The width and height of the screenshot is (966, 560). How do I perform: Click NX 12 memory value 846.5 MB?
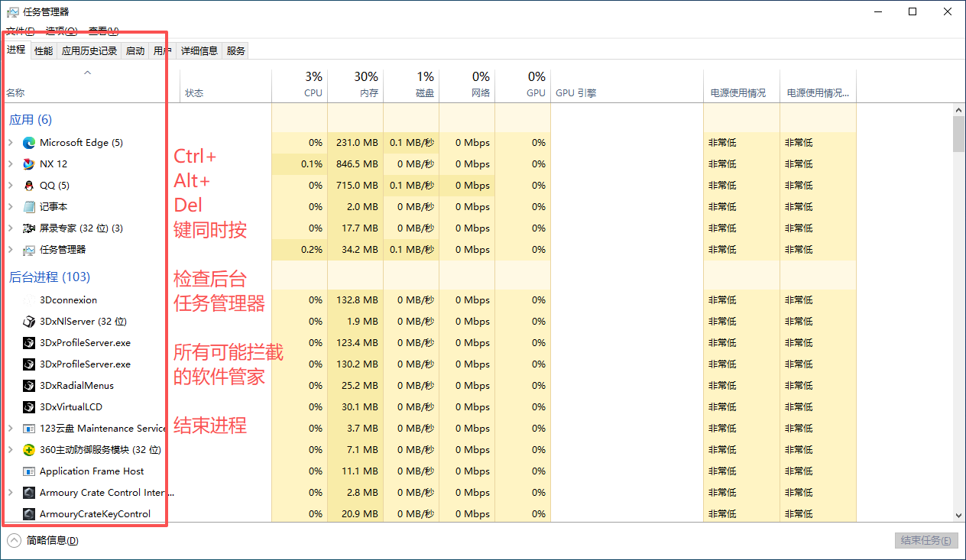357,164
